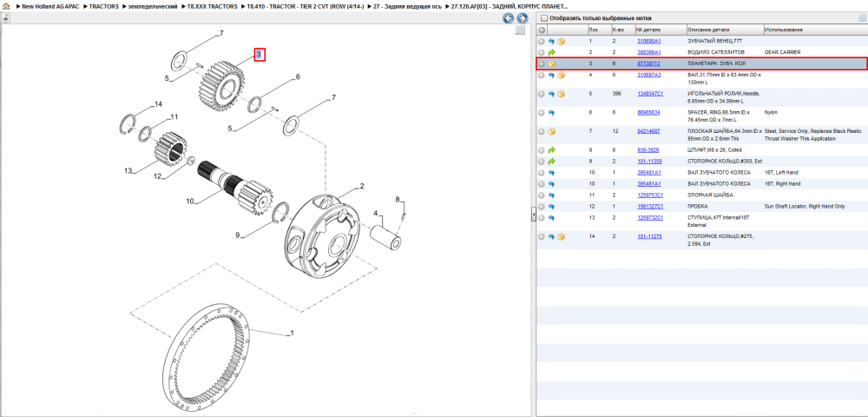
Task: Click the package box icon for part 84214687
Action: click(551, 132)
